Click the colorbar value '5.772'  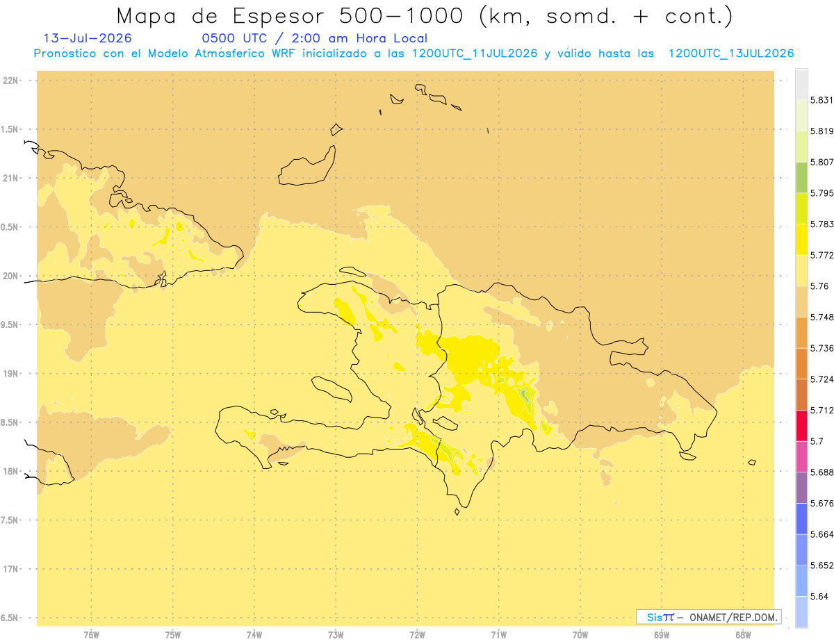pos(821,255)
